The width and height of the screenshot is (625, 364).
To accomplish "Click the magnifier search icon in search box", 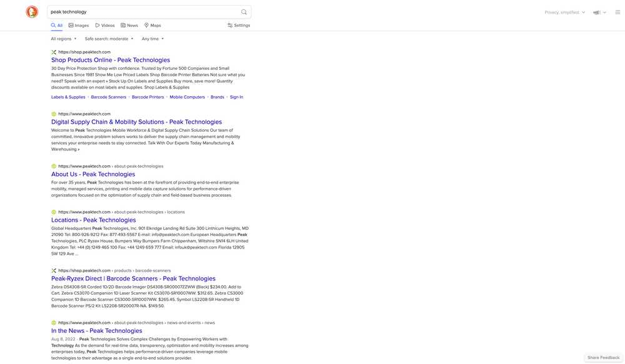I will tap(244, 12).
